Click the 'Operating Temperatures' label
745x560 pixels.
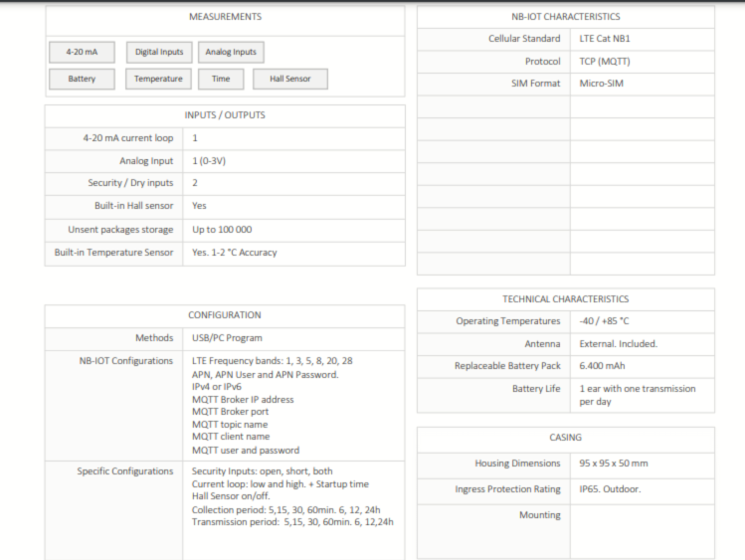click(508, 321)
